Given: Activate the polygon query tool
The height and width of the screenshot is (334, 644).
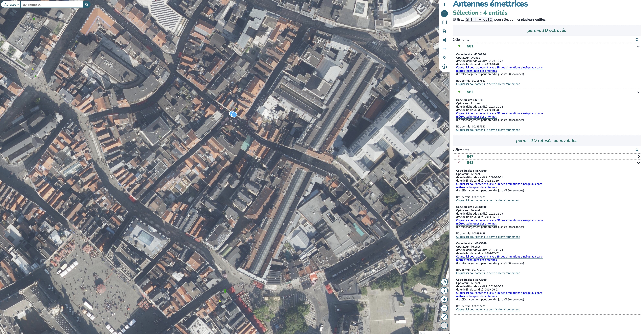Looking at the screenshot, I should (x=444, y=67).
